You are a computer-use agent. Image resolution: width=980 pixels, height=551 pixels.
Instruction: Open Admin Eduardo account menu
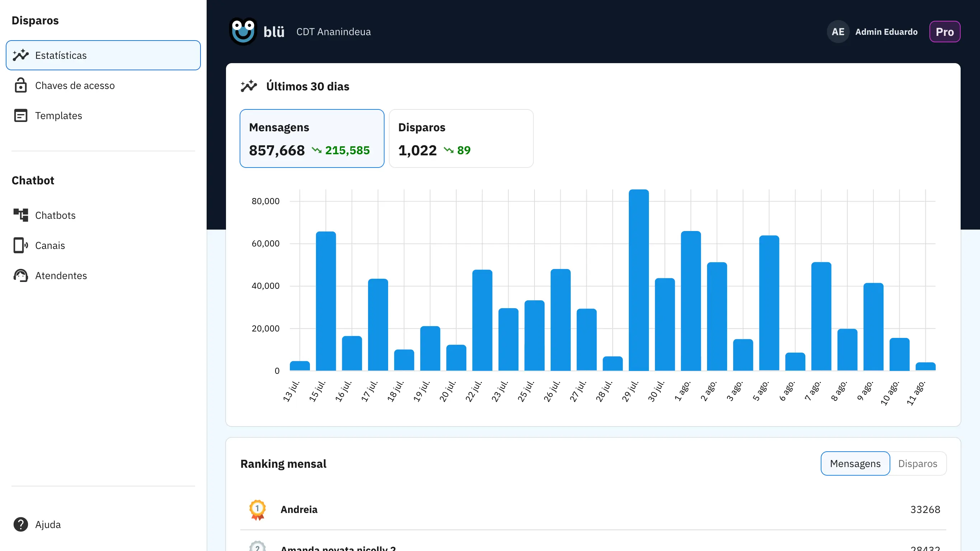(x=886, y=32)
